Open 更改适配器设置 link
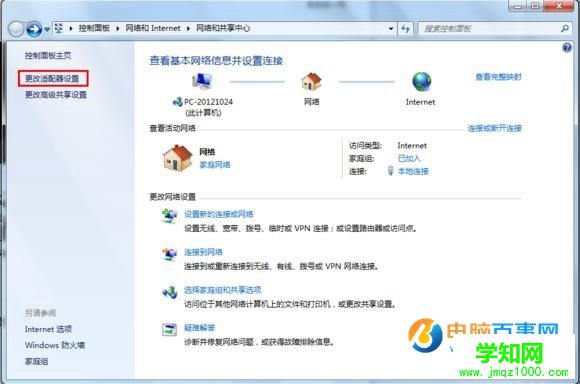The height and width of the screenshot is (384, 580). tap(52, 78)
